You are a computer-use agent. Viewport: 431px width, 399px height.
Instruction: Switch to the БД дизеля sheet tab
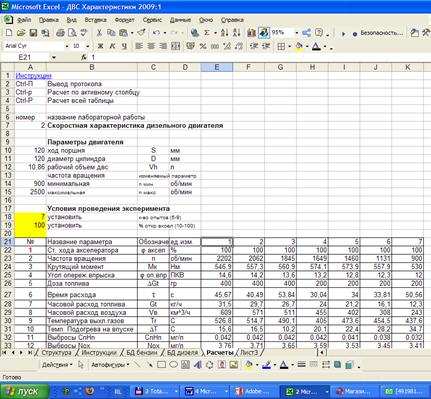[182, 352]
